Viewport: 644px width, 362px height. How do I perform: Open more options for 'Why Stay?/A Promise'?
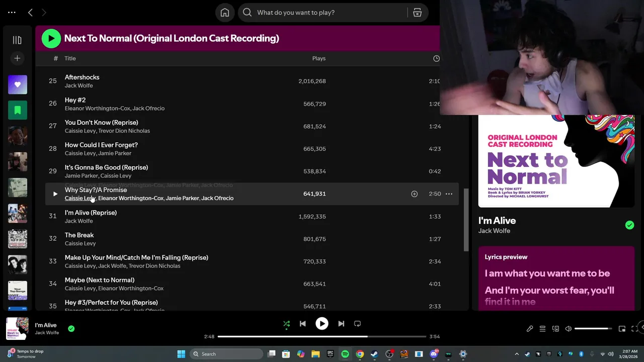pyautogui.click(x=449, y=194)
